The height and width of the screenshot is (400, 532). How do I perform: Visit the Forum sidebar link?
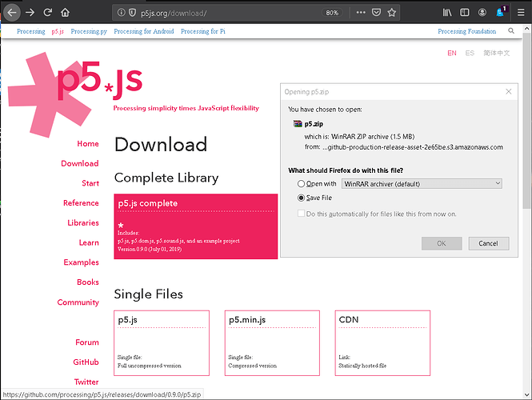pyautogui.click(x=87, y=342)
